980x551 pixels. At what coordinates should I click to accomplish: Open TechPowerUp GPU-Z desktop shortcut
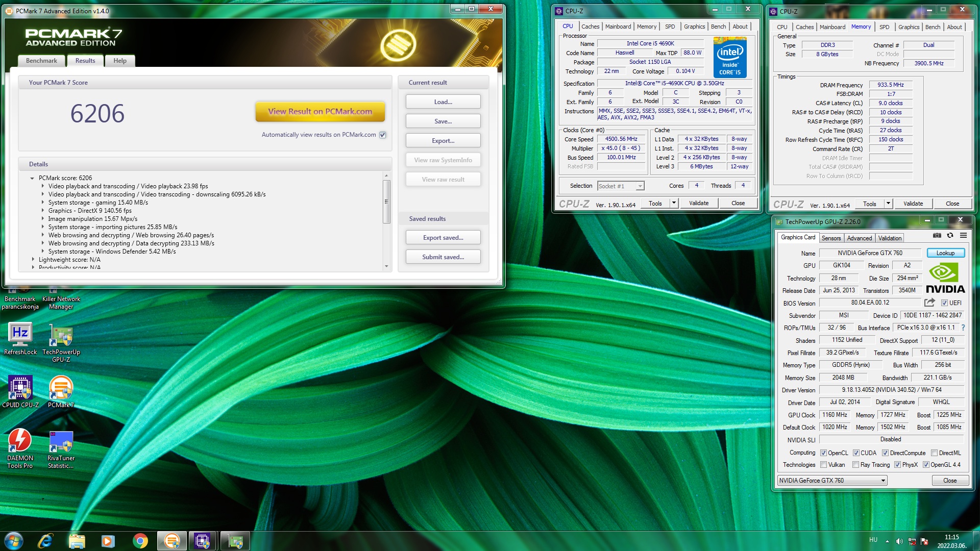pos(61,342)
